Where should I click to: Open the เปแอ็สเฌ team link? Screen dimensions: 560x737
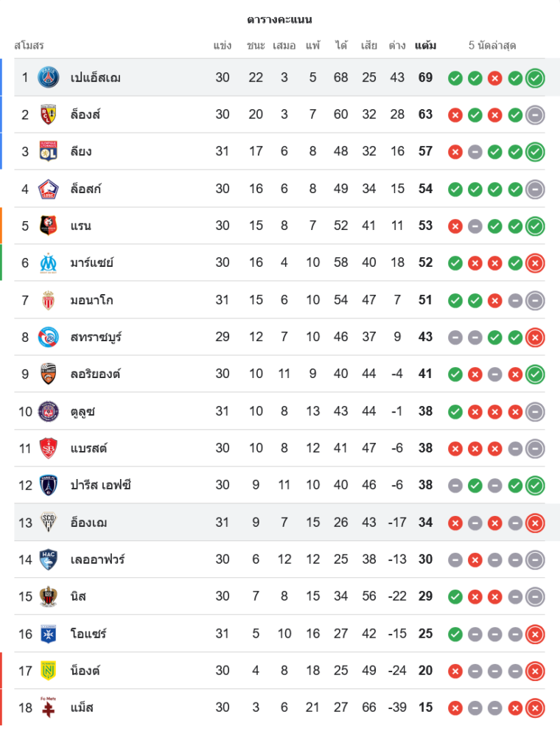[96, 77]
